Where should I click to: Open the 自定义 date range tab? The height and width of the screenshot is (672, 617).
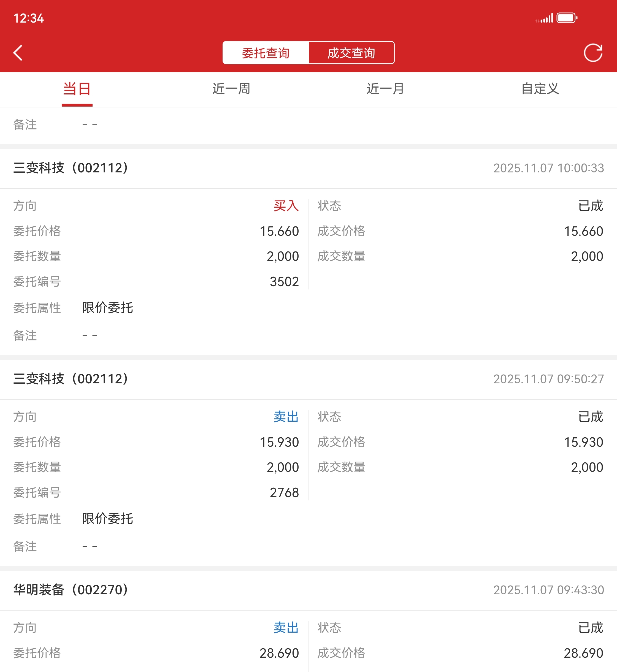coord(540,89)
